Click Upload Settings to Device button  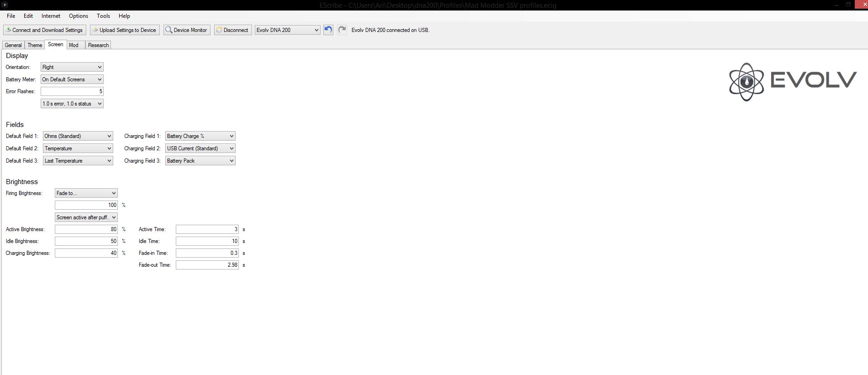(125, 30)
